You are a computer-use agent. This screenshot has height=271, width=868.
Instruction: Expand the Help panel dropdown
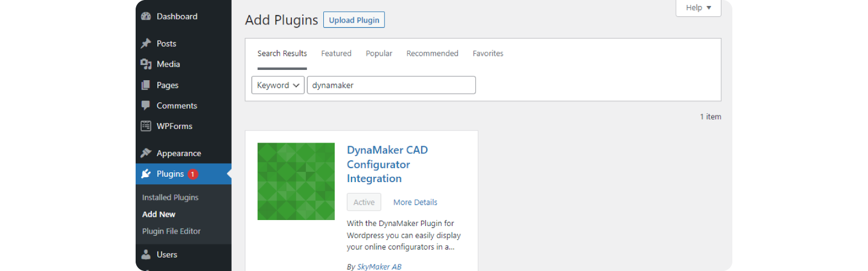(698, 8)
